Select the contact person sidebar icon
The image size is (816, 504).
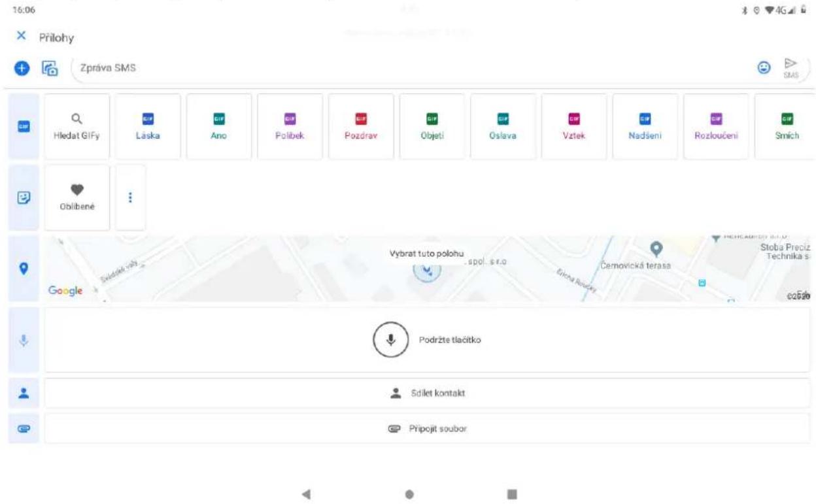click(x=23, y=393)
